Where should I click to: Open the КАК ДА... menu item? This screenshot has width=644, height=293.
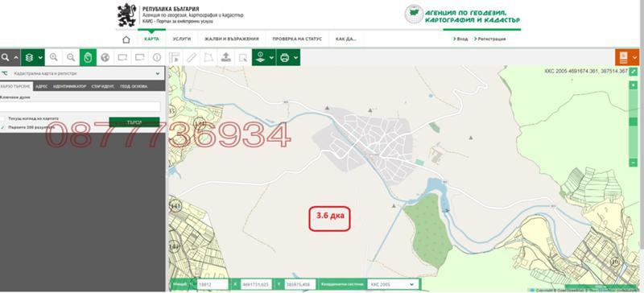coord(346,39)
